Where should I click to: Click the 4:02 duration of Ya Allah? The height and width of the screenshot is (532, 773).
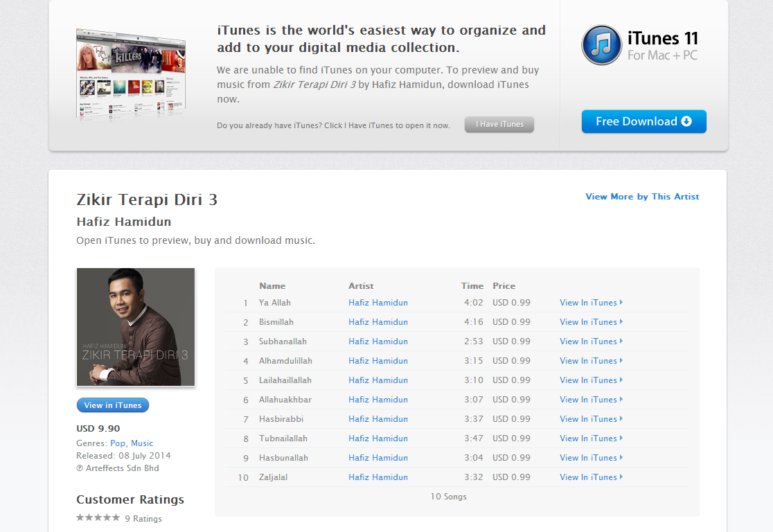pos(473,302)
